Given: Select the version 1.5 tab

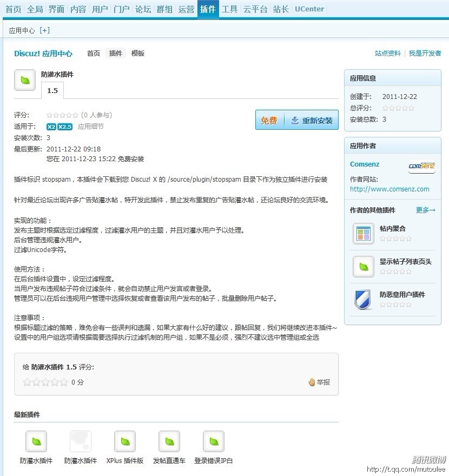Looking at the screenshot, I should (x=52, y=90).
